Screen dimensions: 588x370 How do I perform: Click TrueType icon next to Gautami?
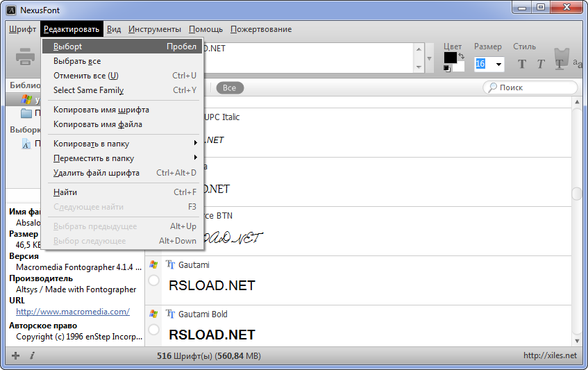170,264
